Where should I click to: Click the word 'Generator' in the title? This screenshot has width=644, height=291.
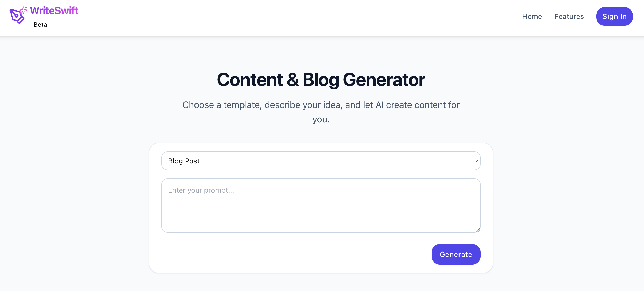pos(384,80)
